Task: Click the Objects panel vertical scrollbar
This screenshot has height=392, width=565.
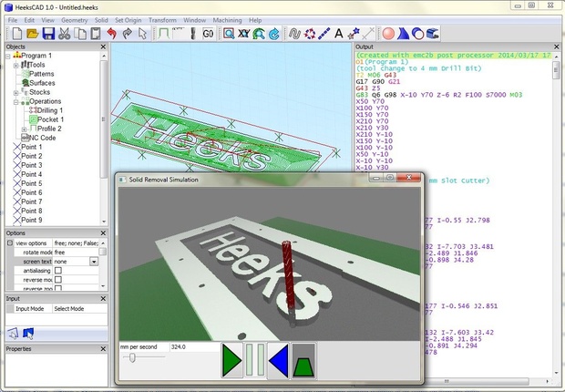Action: click(104, 119)
